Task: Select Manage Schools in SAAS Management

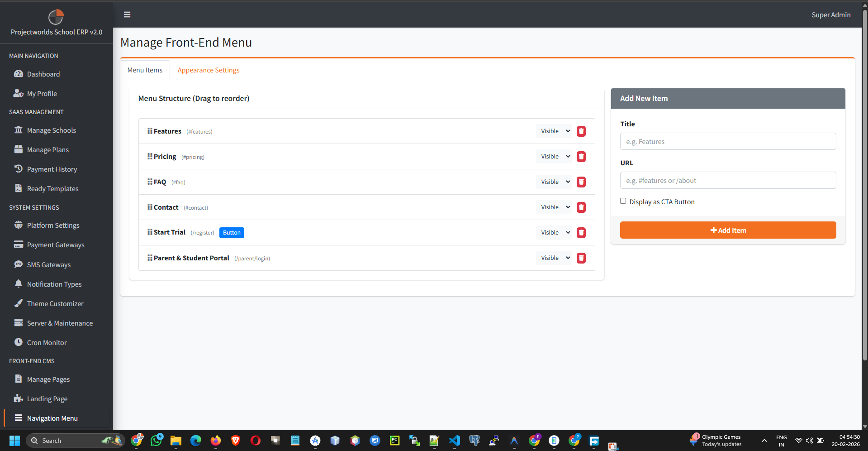Action: click(51, 130)
